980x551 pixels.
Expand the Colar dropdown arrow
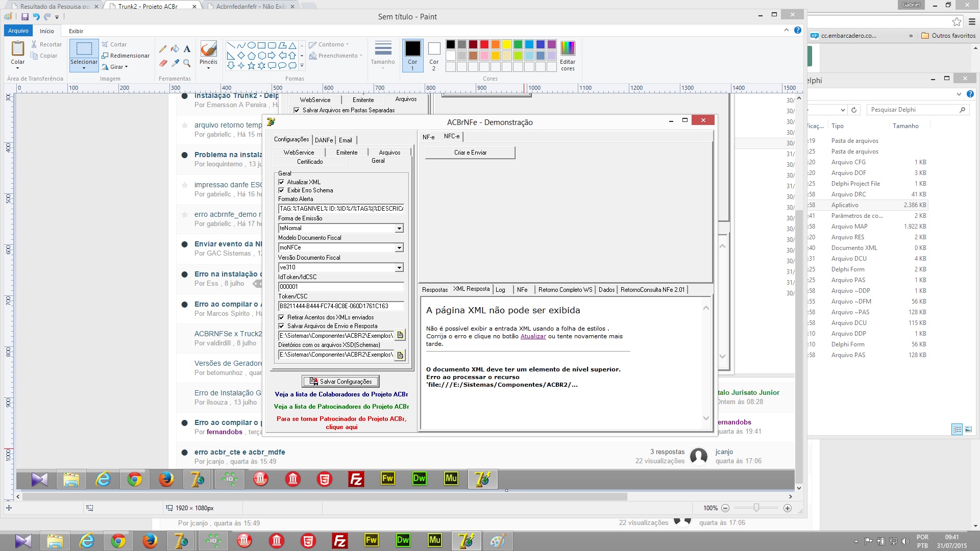coord(17,68)
